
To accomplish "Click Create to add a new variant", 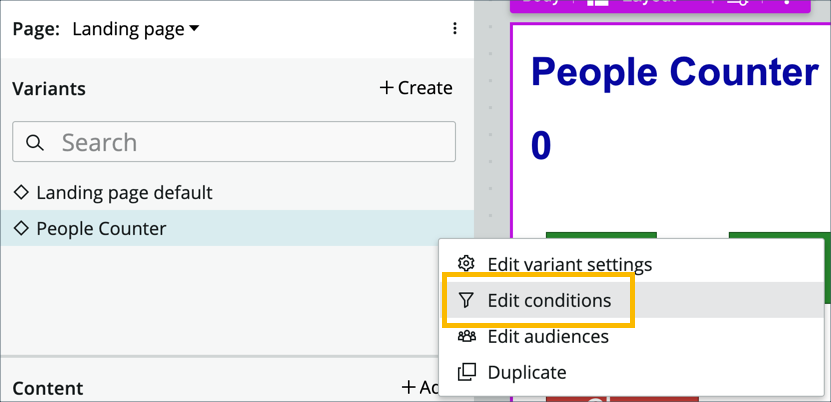I will click(416, 88).
